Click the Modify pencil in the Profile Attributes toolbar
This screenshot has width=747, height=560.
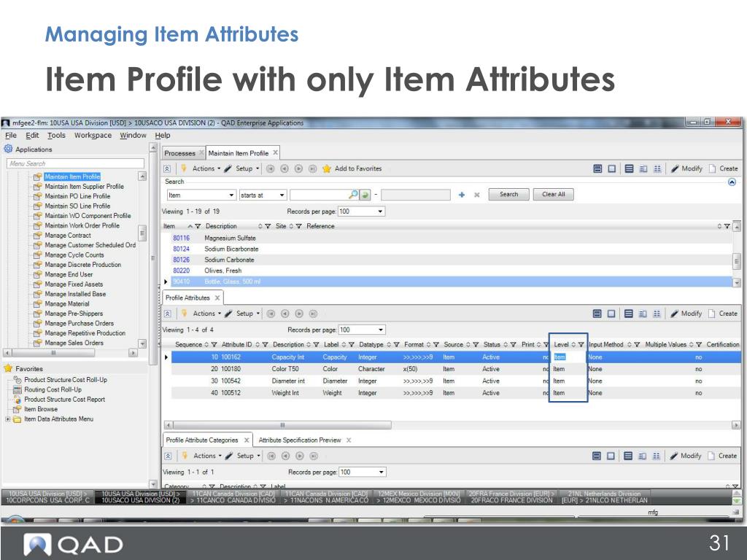(673, 314)
